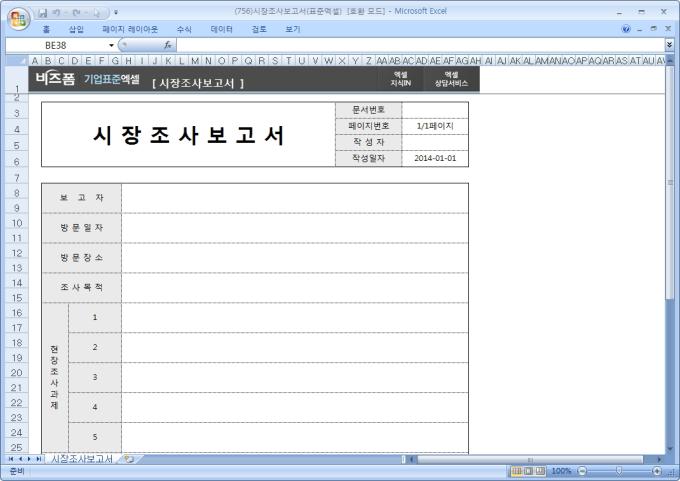The height and width of the screenshot is (481, 680).
Task: Switch to Page Layout view in the status bar
Action: (x=528, y=471)
